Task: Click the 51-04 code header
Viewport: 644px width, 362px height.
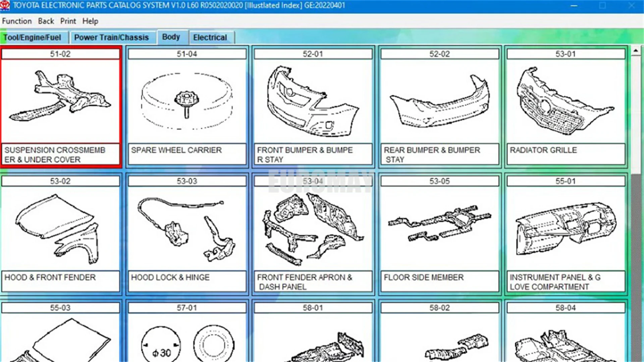Action: coord(187,54)
